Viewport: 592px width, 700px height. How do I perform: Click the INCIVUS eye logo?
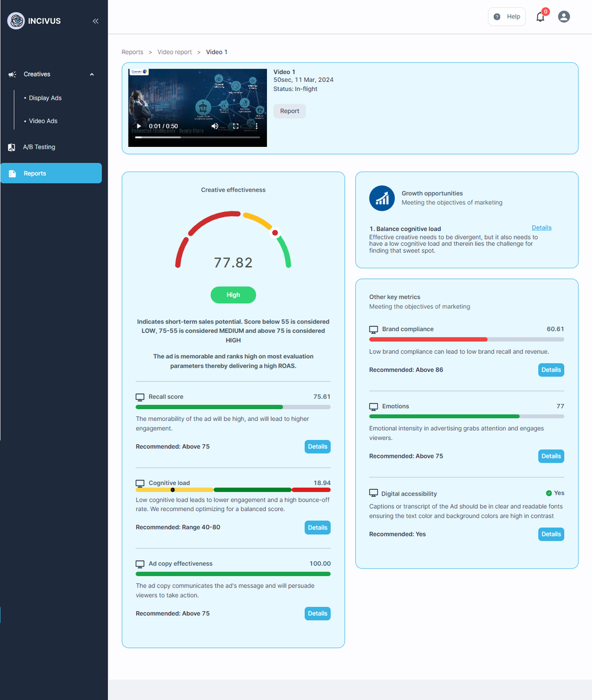(x=15, y=21)
